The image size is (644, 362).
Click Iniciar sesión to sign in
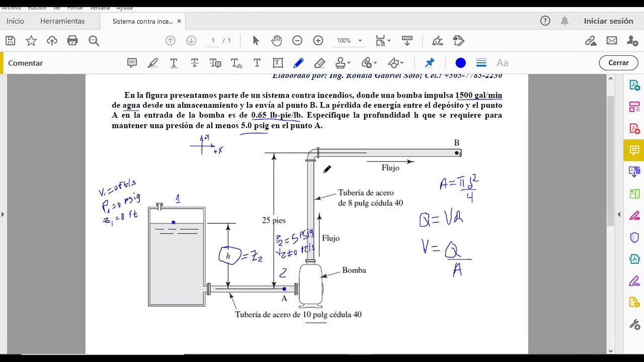608,21
